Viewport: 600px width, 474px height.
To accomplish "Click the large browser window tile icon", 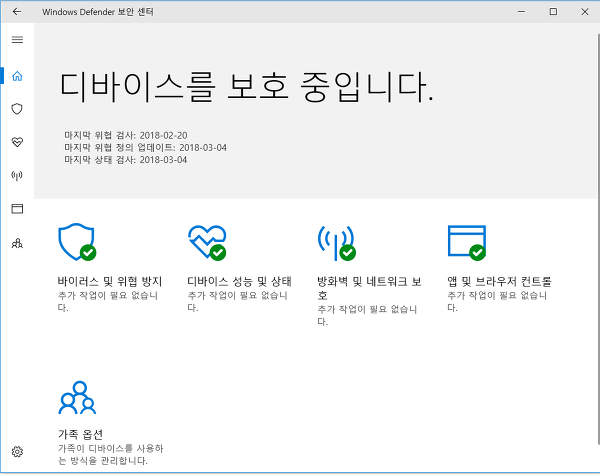I will click(467, 243).
